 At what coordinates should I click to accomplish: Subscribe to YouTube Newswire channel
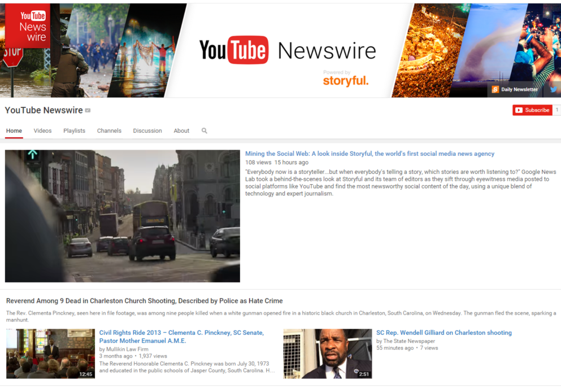[532, 110]
